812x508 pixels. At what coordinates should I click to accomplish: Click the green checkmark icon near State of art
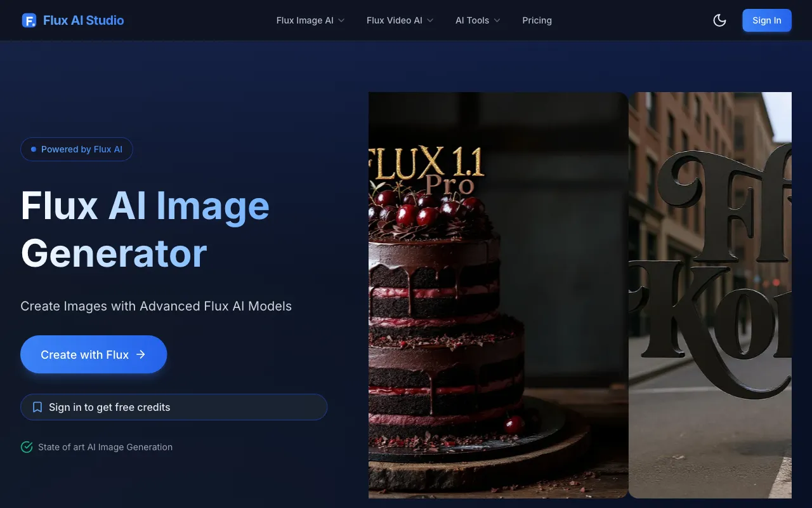(27, 447)
